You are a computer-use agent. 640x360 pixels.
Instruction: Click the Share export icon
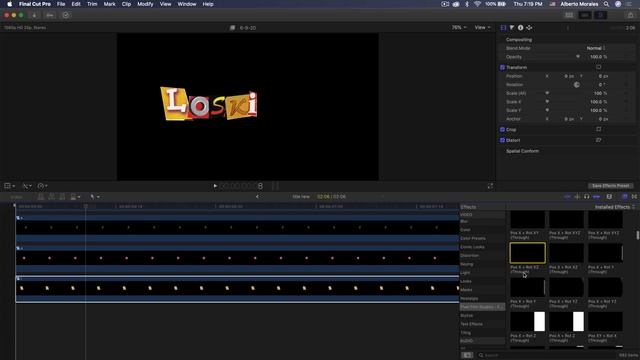631,15
